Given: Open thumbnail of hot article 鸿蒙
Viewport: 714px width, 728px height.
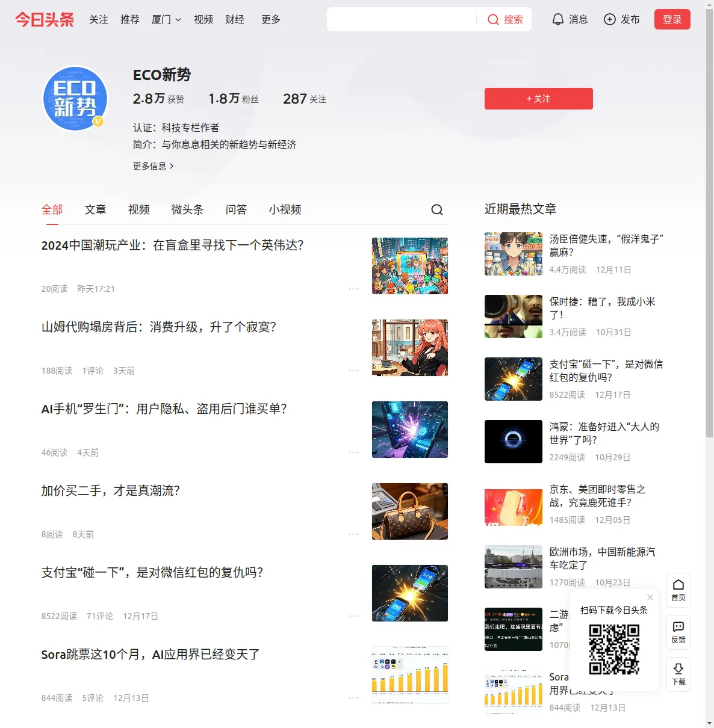Looking at the screenshot, I should point(514,442).
